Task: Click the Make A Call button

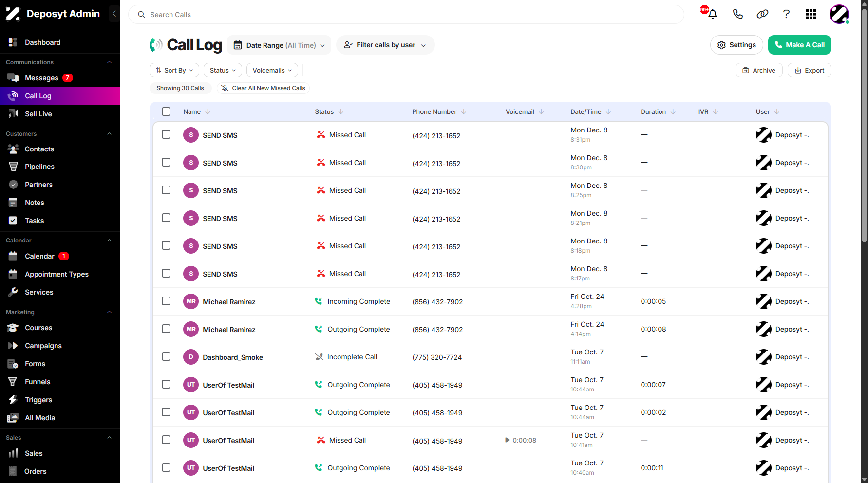Action: coord(800,45)
